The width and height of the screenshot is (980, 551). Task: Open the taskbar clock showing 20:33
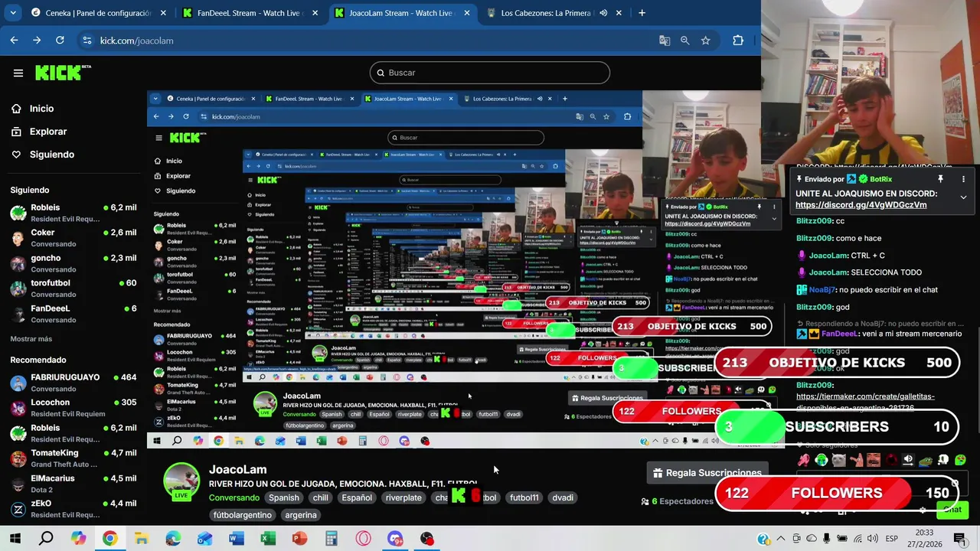click(924, 539)
